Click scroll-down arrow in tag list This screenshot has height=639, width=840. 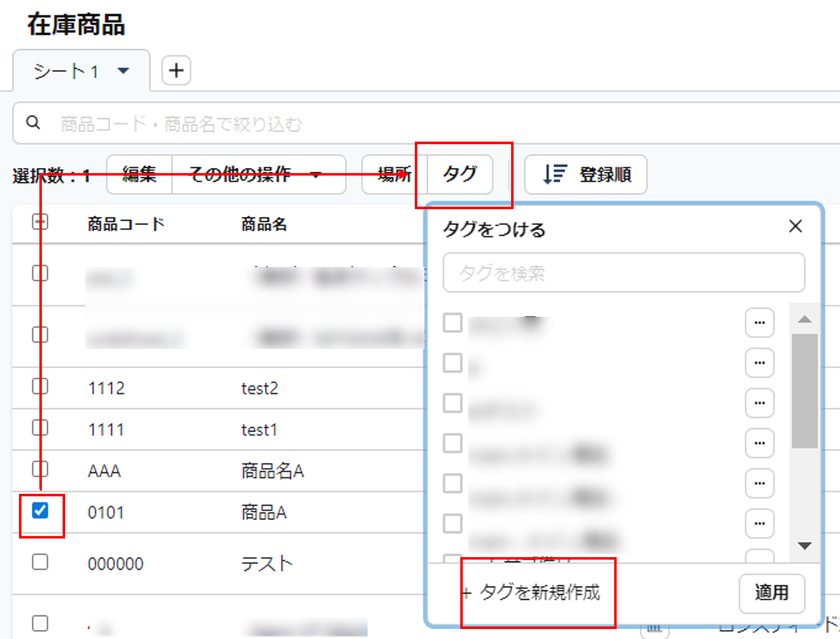pyautogui.click(x=804, y=546)
